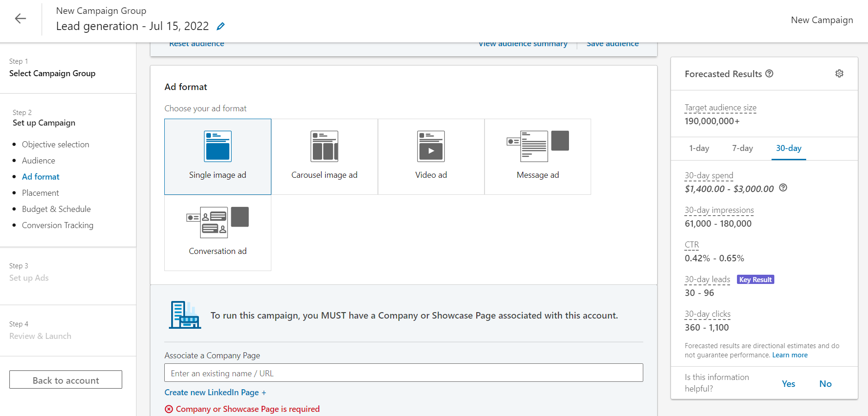
Task: Choose the Conversation ad format
Action: [218, 233]
